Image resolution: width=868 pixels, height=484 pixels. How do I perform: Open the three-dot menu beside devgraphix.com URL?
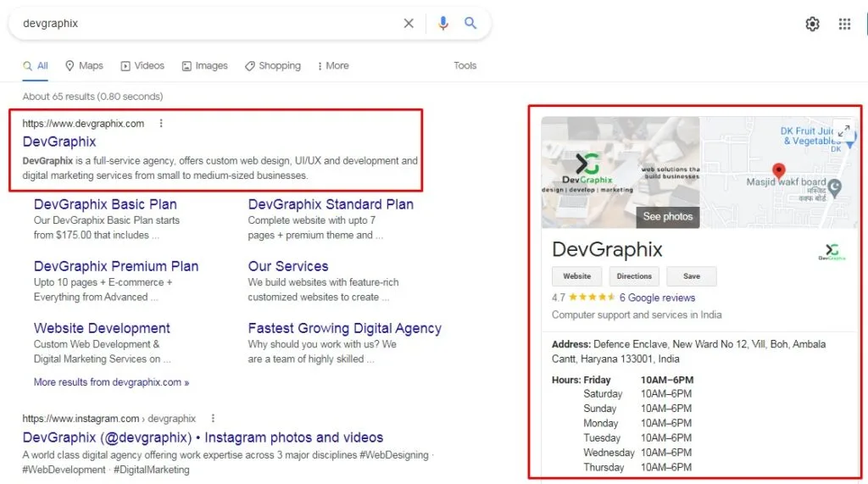coord(161,124)
